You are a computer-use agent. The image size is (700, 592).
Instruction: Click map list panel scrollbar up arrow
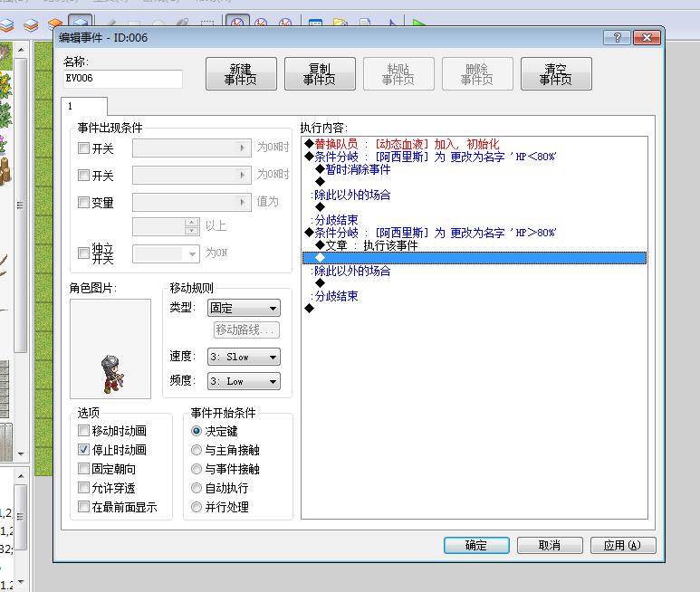pos(21,476)
